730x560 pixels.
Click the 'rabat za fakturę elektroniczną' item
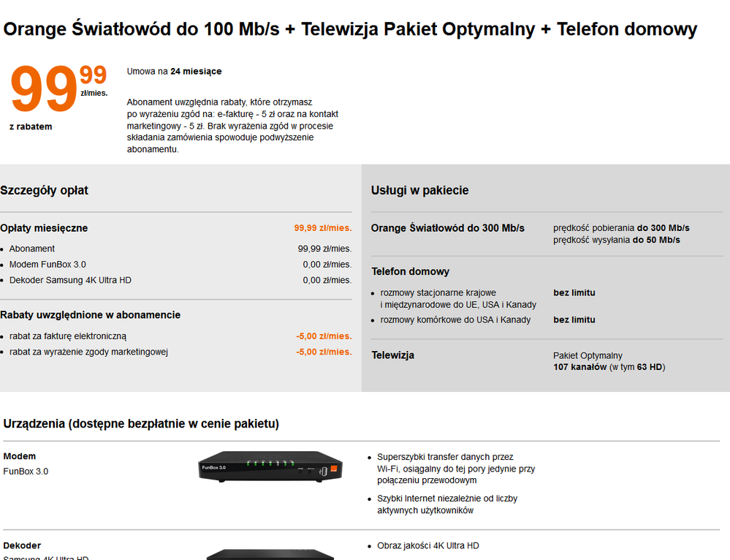(68, 336)
